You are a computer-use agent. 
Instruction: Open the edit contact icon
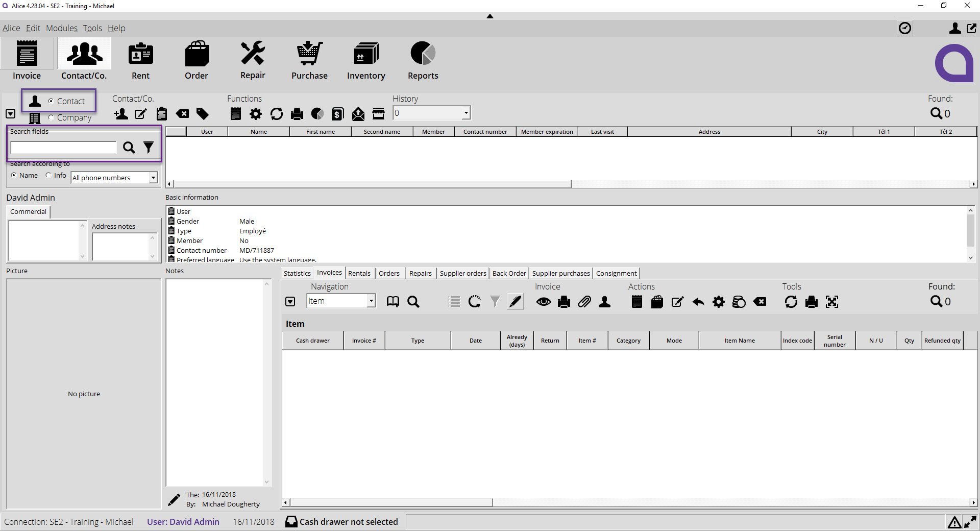(x=141, y=114)
